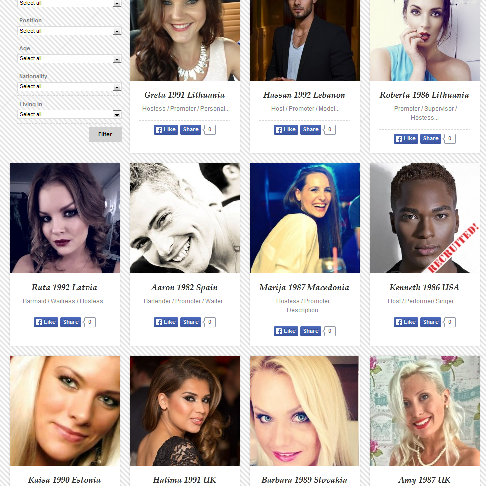Viewport: 486px width, 486px height.
Task: Open Hassan 1992 Lebanon profile link
Action: click(304, 95)
